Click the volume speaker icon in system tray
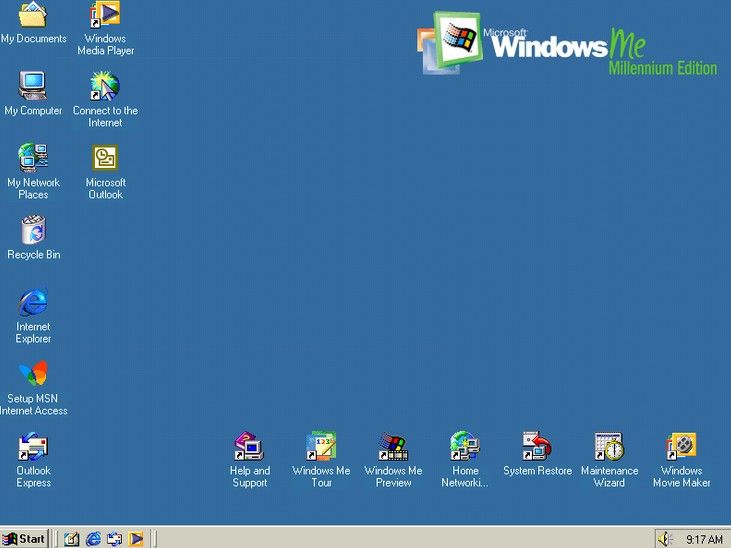Image resolution: width=731 pixels, height=548 pixels. (665, 539)
